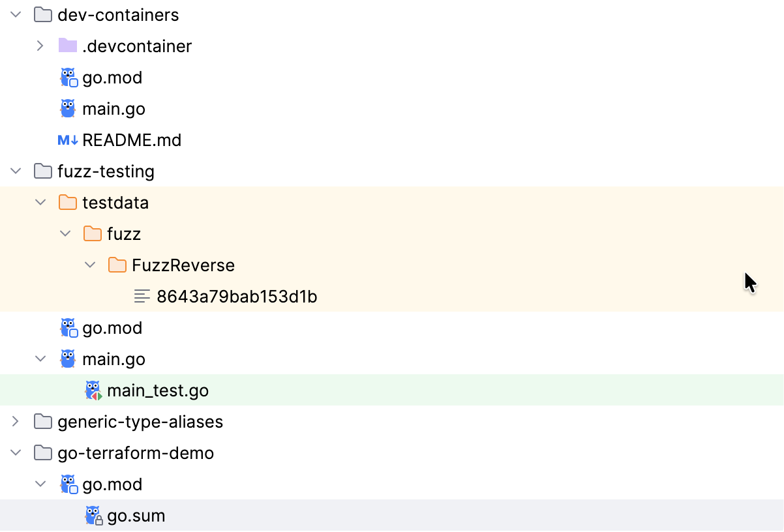The height and width of the screenshot is (532, 784).
Task: Click the Go module icon beside go.mod in dev-containers
Action: 68,77
